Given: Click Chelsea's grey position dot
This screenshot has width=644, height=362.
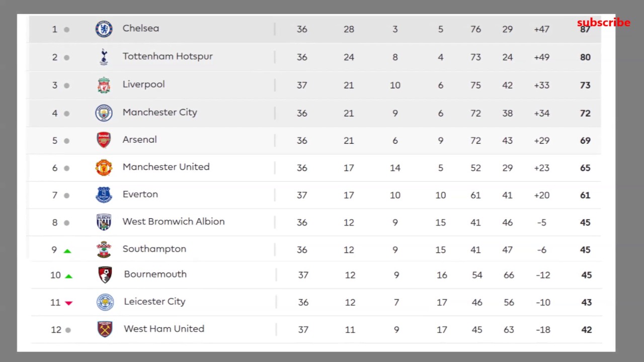Looking at the screenshot, I should (x=66, y=30).
